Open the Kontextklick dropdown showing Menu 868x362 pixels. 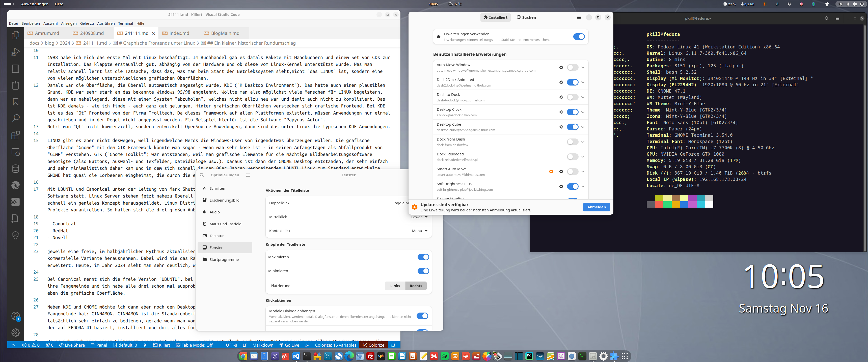(x=420, y=231)
